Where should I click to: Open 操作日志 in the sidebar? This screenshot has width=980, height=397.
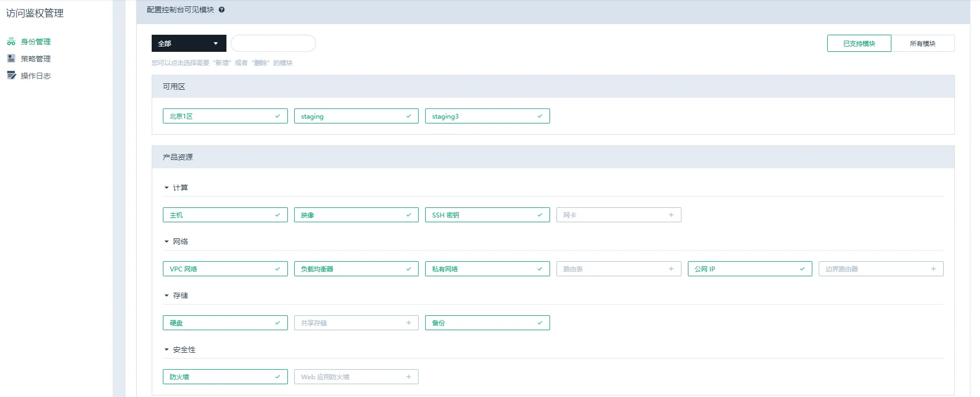(x=29, y=76)
